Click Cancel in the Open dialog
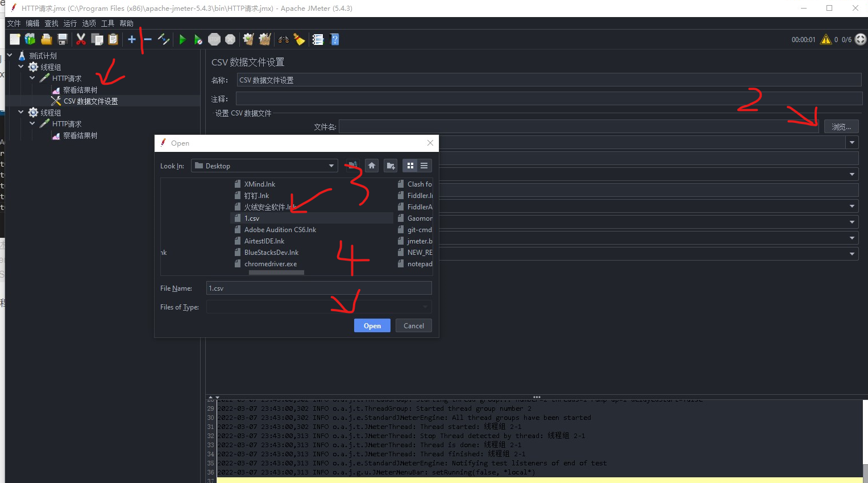Image resolution: width=868 pixels, height=483 pixels. 414,325
